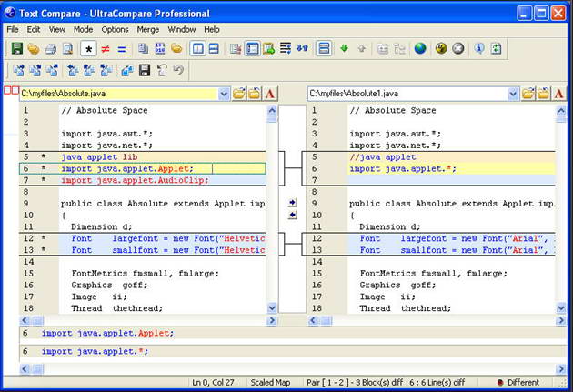The width and height of the screenshot is (573, 392).
Task: Click left pane red A font icon
Action: pyautogui.click(x=270, y=94)
